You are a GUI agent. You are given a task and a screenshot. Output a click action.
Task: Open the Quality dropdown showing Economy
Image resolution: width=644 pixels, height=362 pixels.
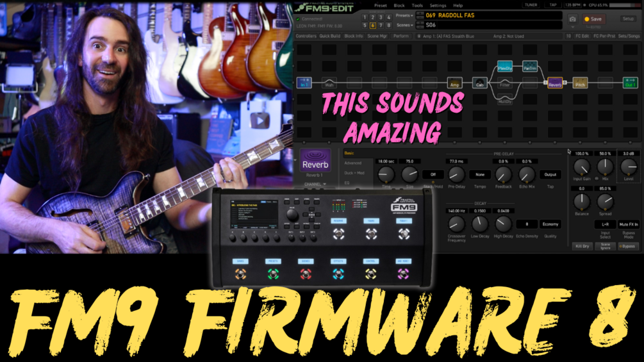[550, 224]
